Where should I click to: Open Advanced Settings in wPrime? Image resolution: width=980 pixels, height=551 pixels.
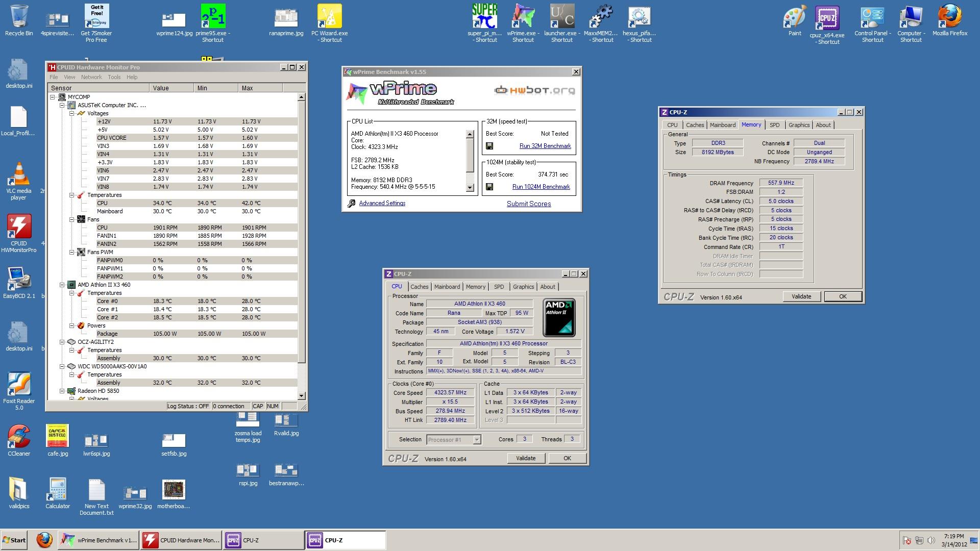click(382, 203)
